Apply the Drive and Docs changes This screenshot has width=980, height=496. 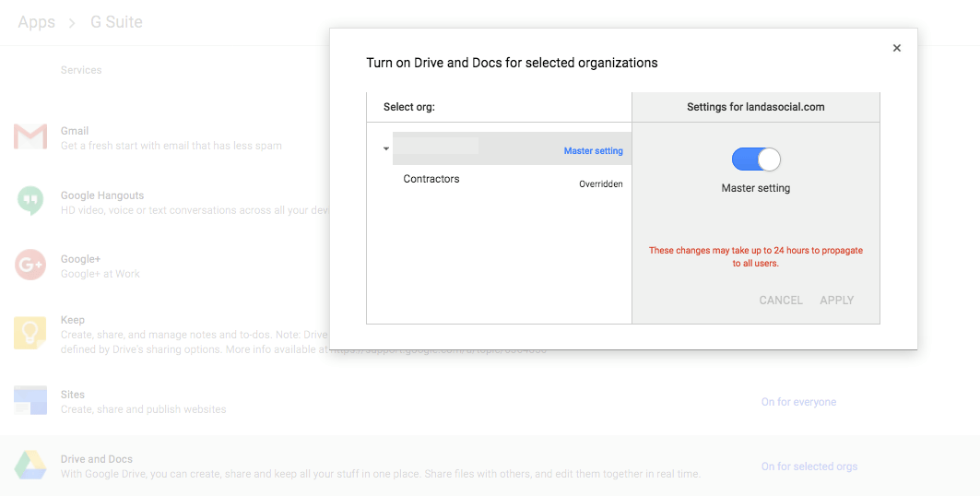[836, 301]
